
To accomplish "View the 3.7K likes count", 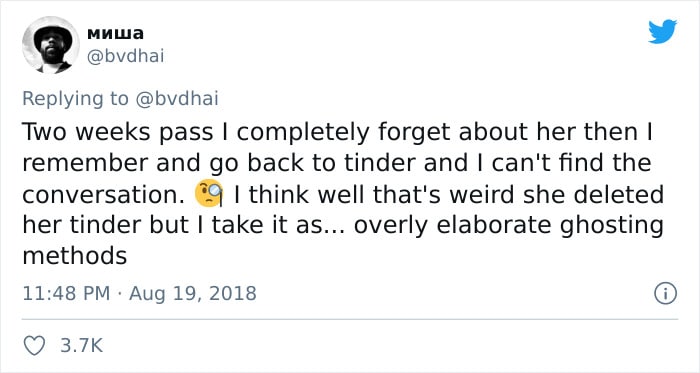I will tap(82, 346).
